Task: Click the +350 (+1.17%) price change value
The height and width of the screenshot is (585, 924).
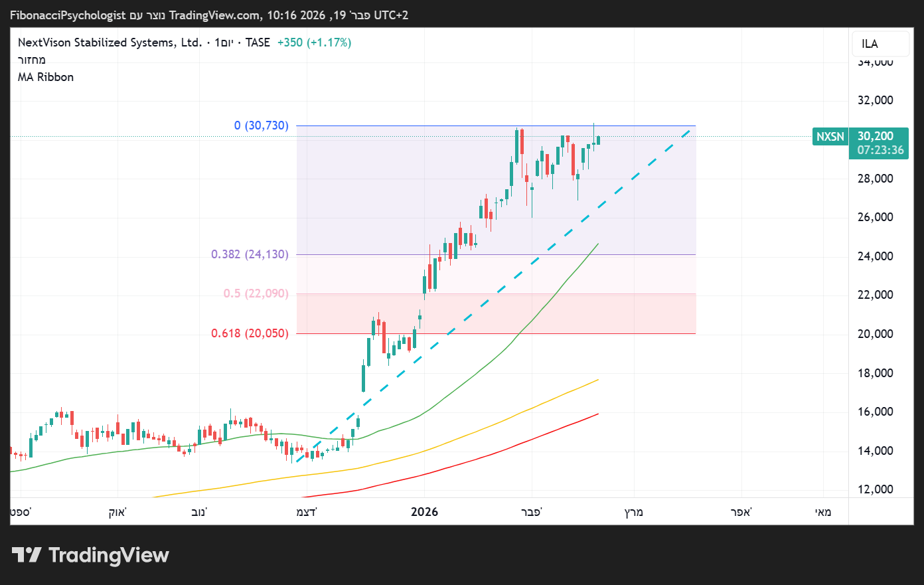Action: [x=314, y=42]
